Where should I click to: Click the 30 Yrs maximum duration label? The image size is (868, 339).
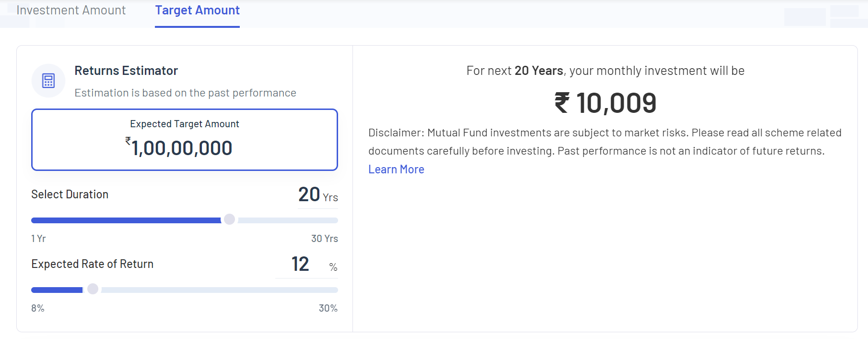[324, 239]
